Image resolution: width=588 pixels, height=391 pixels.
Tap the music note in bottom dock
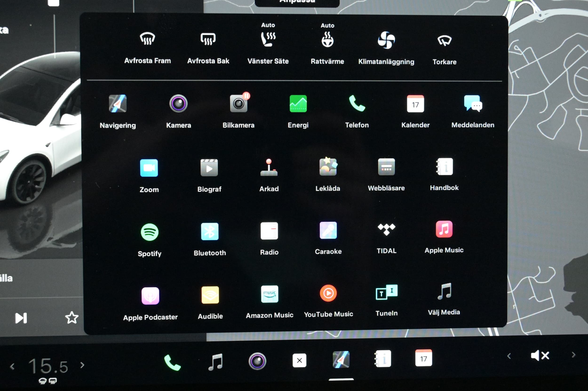point(215,362)
